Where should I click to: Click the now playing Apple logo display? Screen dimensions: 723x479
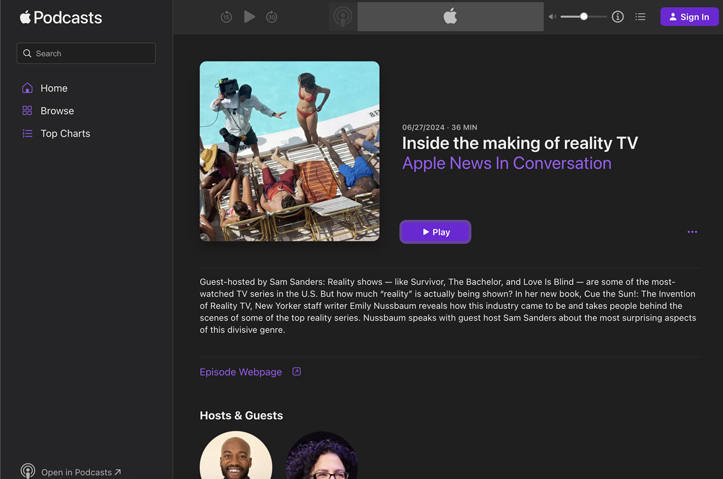[x=450, y=17]
